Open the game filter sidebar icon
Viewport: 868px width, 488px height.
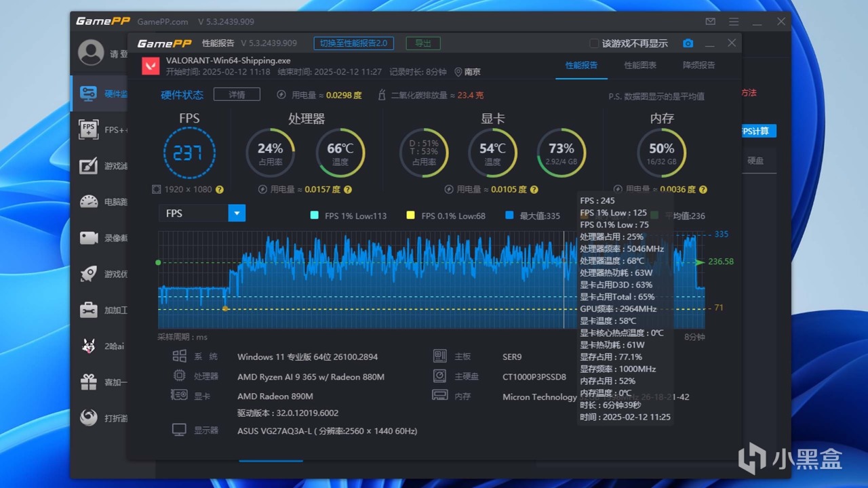(x=88, y=165)
